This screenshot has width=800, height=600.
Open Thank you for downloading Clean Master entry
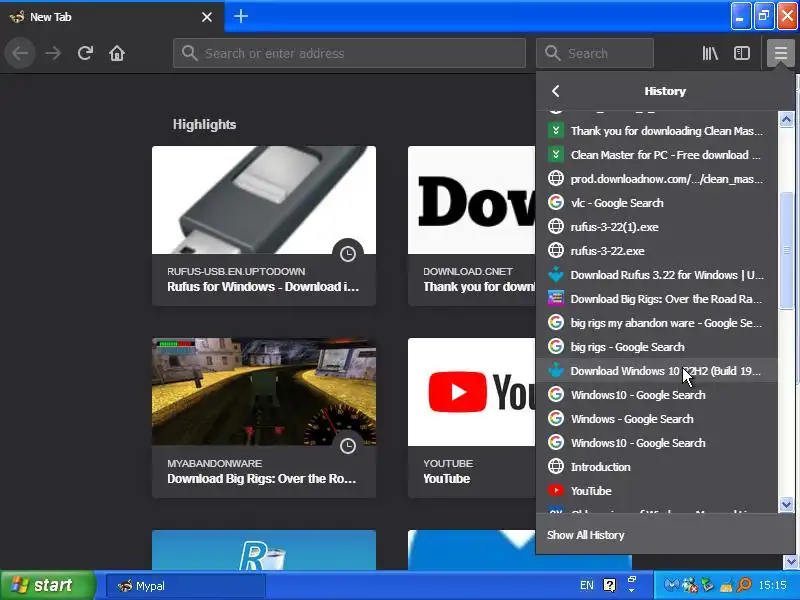coord(657,131)
